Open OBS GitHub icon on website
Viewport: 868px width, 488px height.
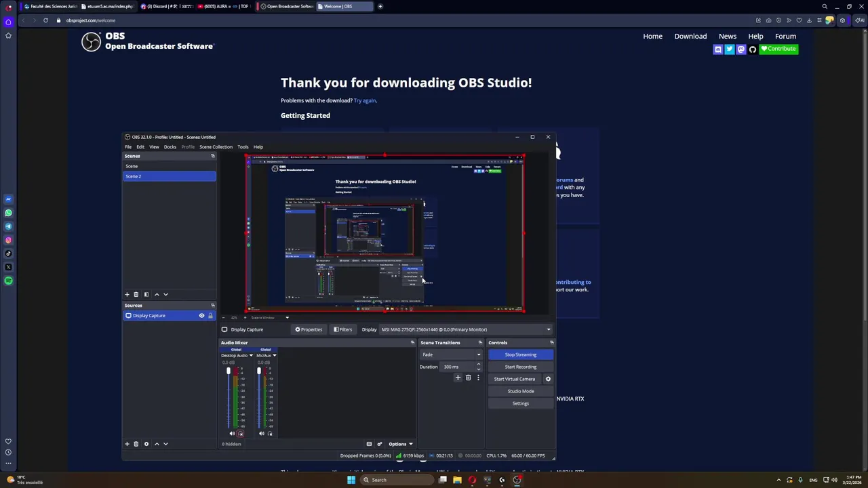pyautogui.click(x=752, y=49)
